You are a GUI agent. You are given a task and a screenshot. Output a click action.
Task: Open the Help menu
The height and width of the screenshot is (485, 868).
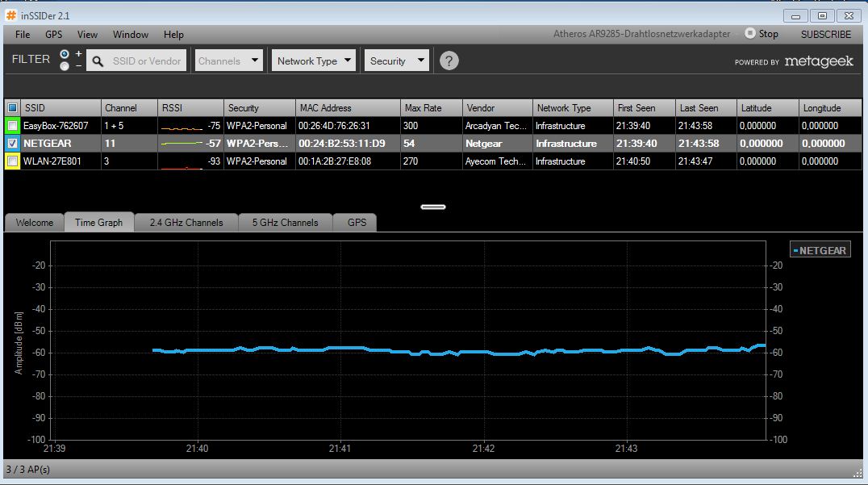(173, 35)
